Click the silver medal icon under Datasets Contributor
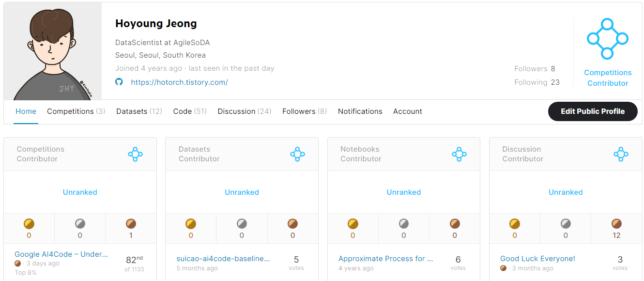This screenshot has height=281, width=644. point(242,223)
